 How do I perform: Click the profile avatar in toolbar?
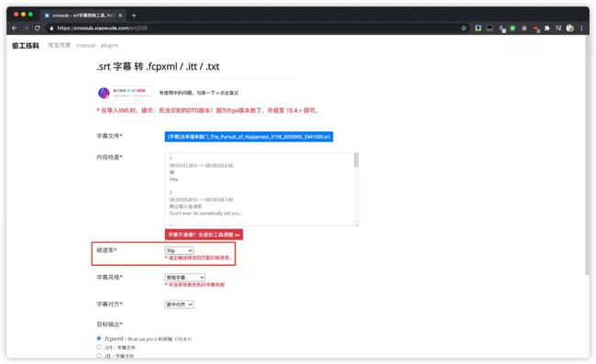click(569, 28)
